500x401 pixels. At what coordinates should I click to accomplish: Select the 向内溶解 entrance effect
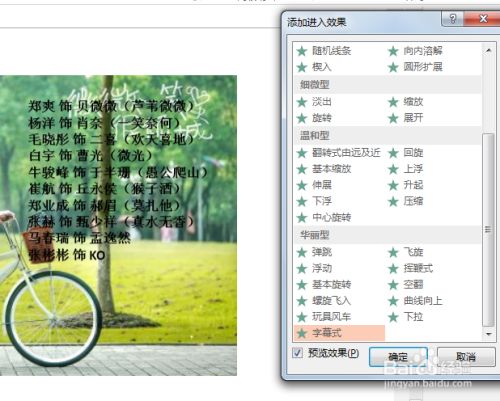coord(415,51)
